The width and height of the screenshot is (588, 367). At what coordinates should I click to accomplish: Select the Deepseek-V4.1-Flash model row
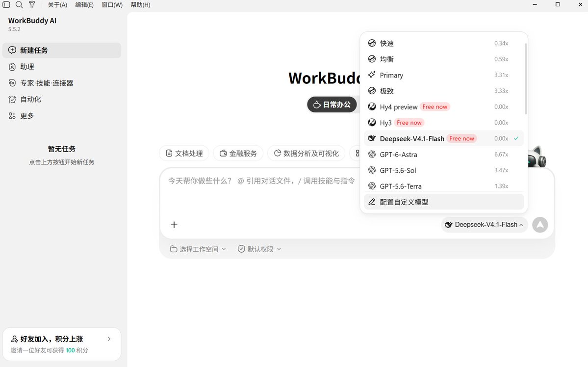[444, 138]
